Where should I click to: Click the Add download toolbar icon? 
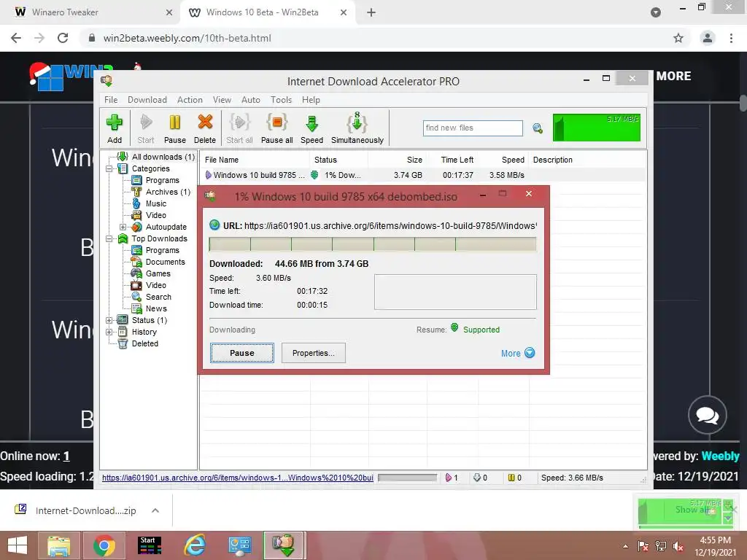[115, 128]
